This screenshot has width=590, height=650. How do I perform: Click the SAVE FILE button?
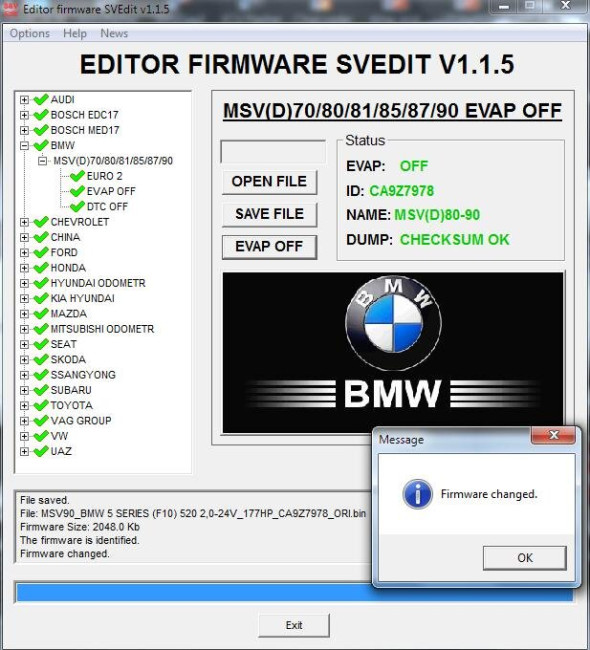(x=270, y=214)
